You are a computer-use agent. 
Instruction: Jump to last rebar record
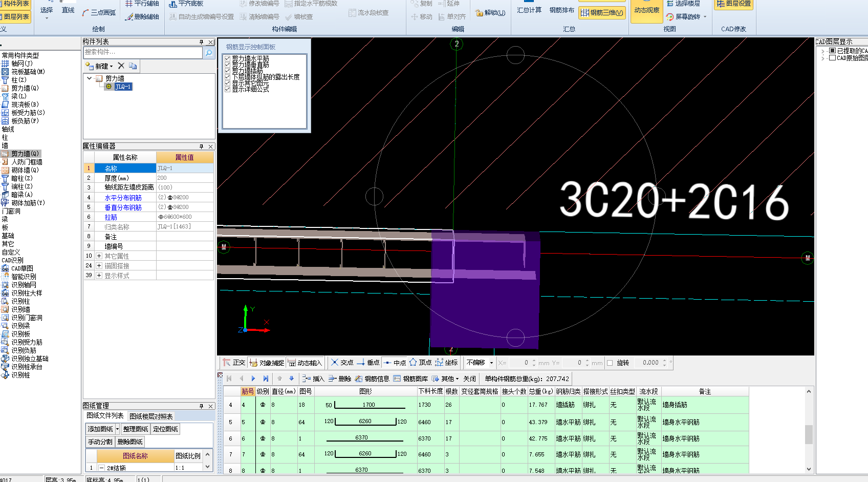266,379
